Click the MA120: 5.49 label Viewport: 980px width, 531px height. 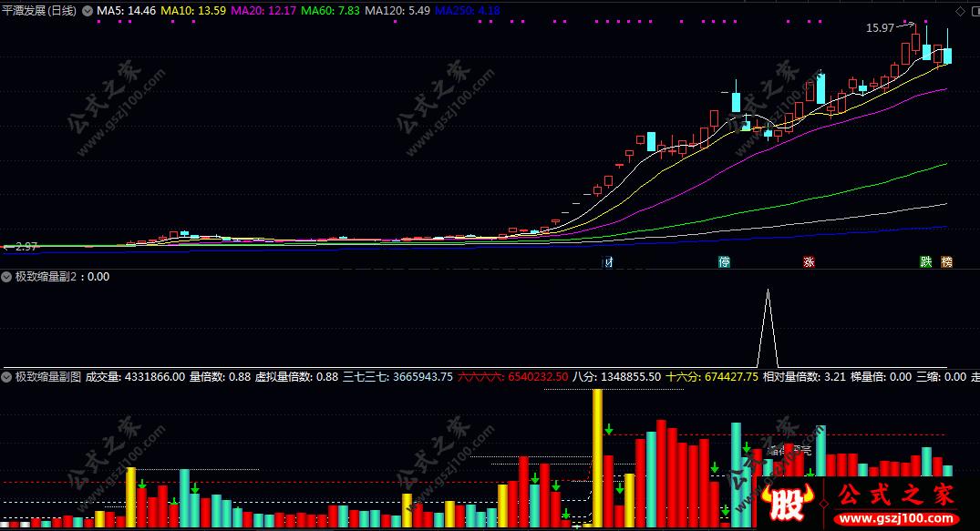point(397,11)
